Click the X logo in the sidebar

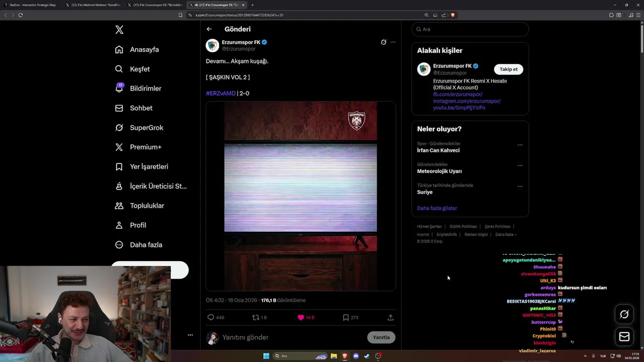[119, 30]
